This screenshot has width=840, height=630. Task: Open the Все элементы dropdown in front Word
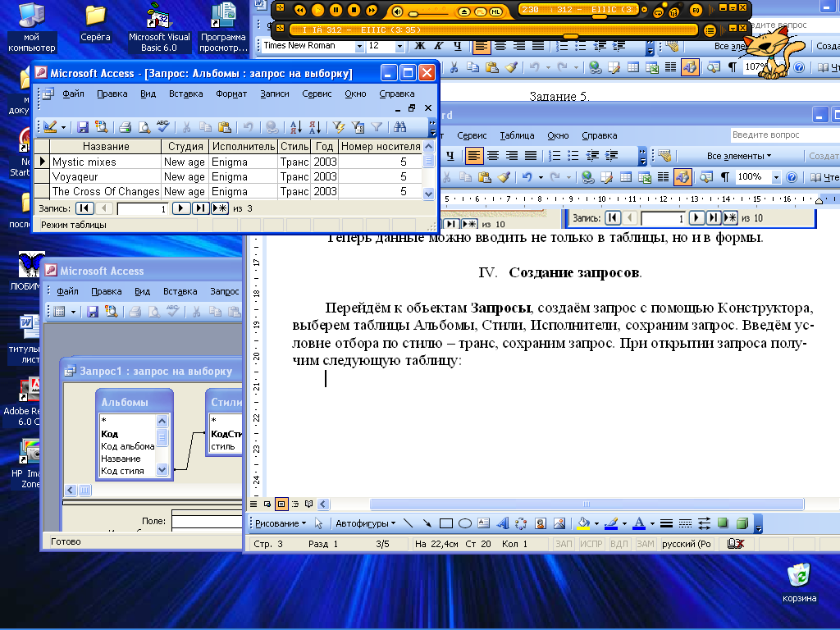click(739, 156)
